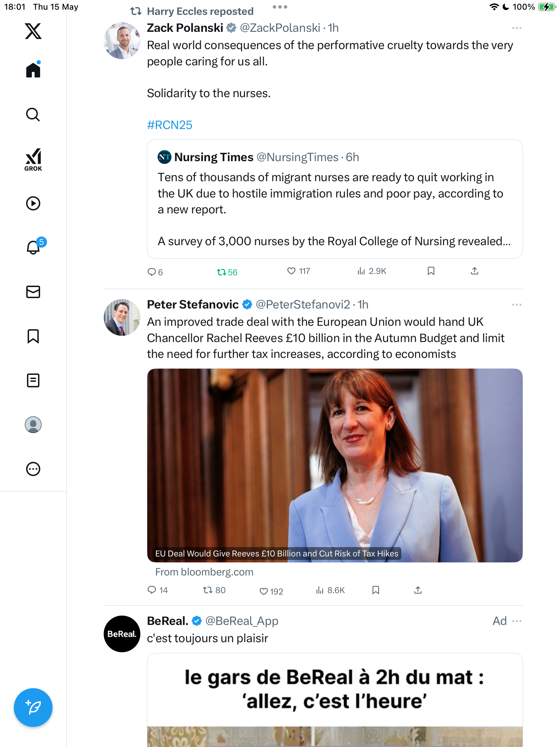The width and height of the screenshot is (560, 747).
Task: Open the Grok assistant icon
Action: (x=33, y=159)
